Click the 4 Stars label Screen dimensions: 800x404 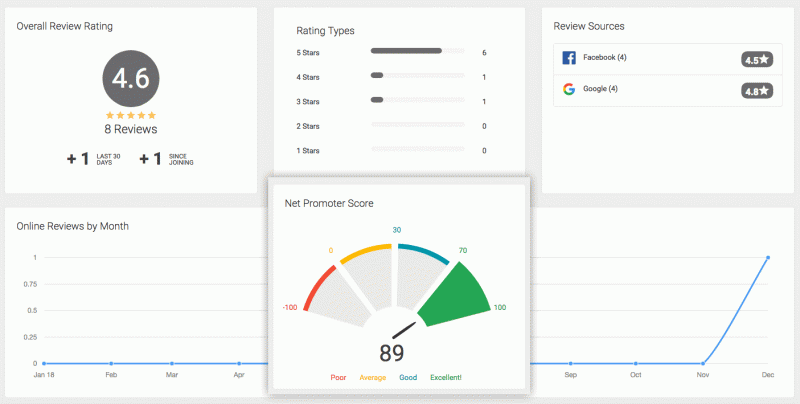tap(308, 77)
